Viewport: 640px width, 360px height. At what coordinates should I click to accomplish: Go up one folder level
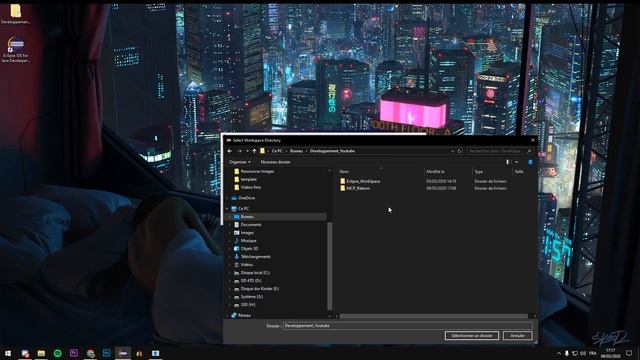click(x=254, y=151)
